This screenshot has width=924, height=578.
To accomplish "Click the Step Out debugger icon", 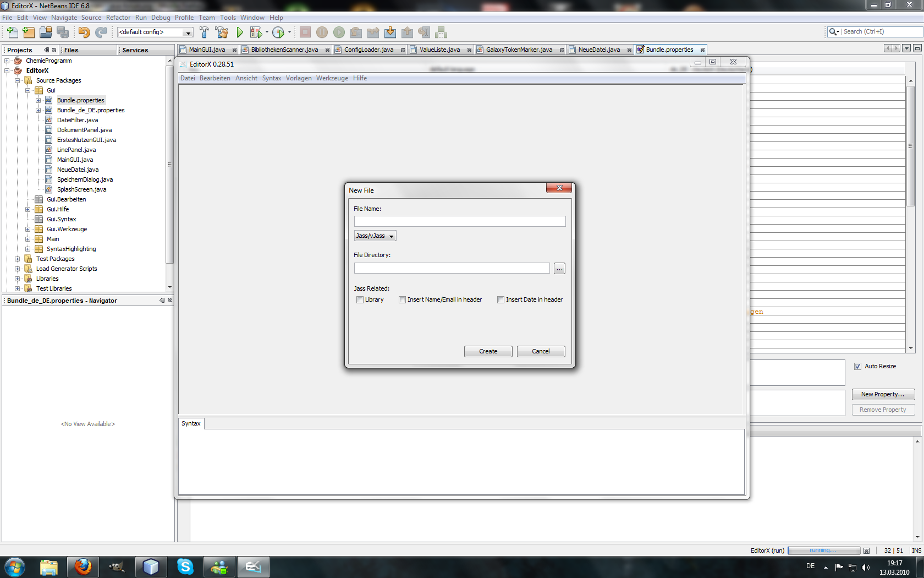I will [407, 32].
